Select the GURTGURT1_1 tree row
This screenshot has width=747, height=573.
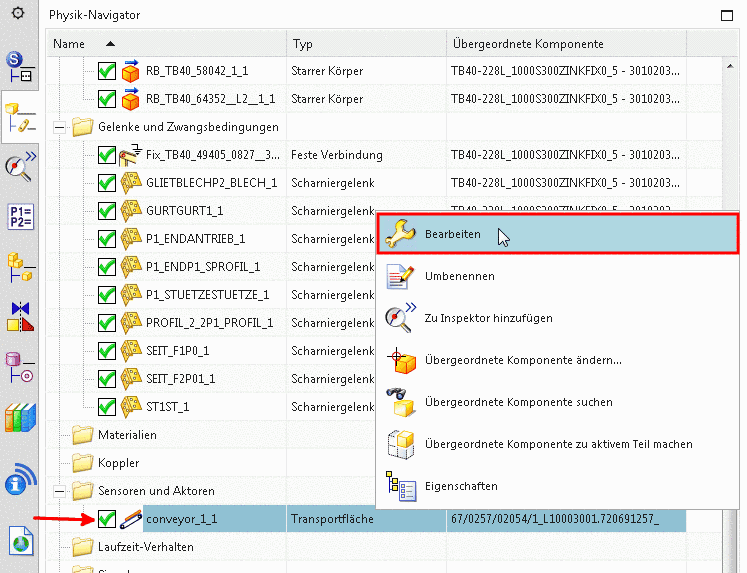(x=184, y=211)
